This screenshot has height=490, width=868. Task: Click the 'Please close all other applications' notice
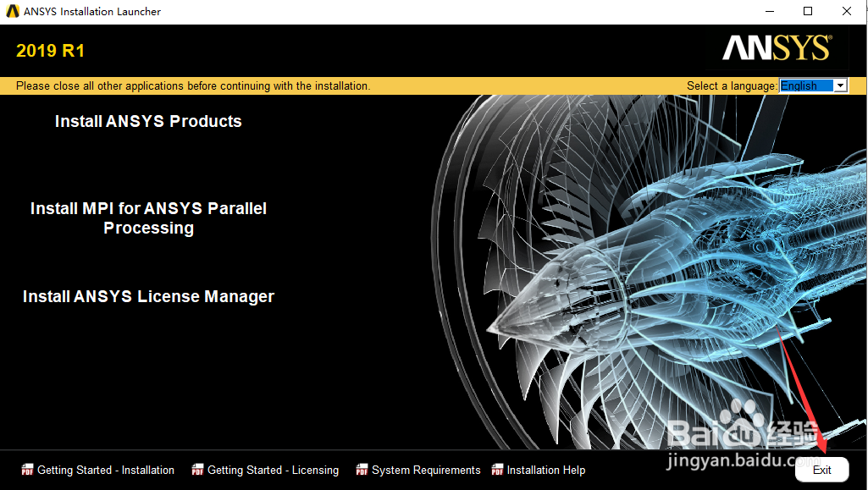193,85
